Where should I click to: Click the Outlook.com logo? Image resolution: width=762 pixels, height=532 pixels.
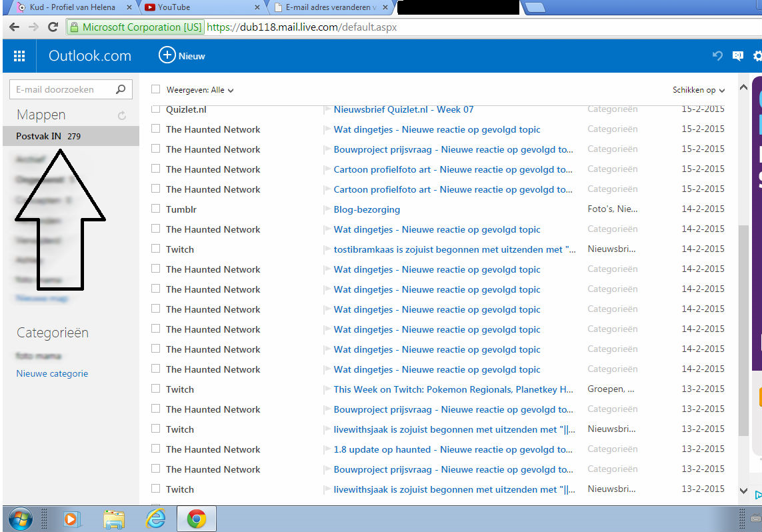90,56
